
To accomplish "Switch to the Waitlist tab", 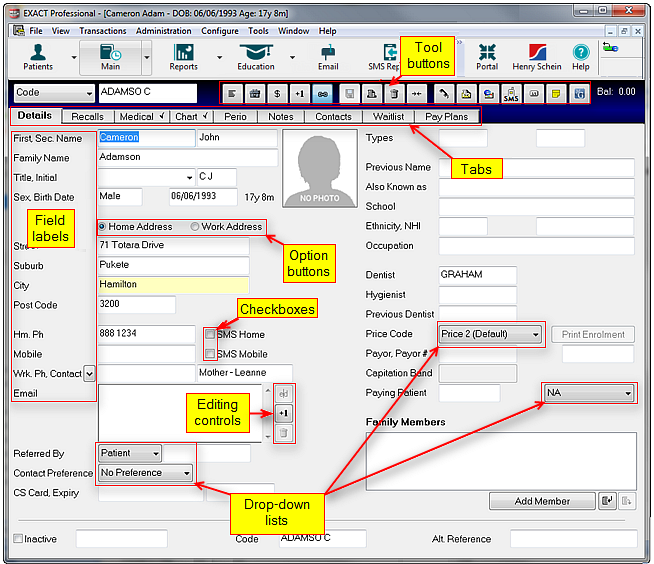I will [388, 117].
